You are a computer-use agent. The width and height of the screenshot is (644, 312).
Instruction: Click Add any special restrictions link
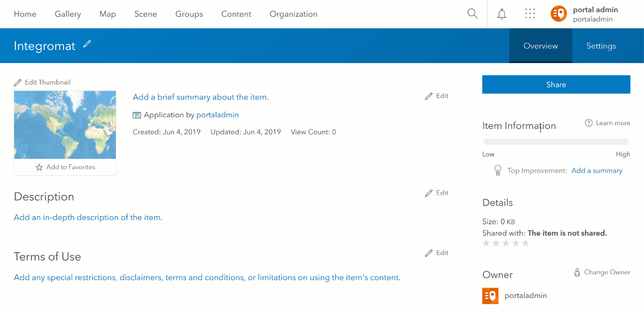coord(207,277)
